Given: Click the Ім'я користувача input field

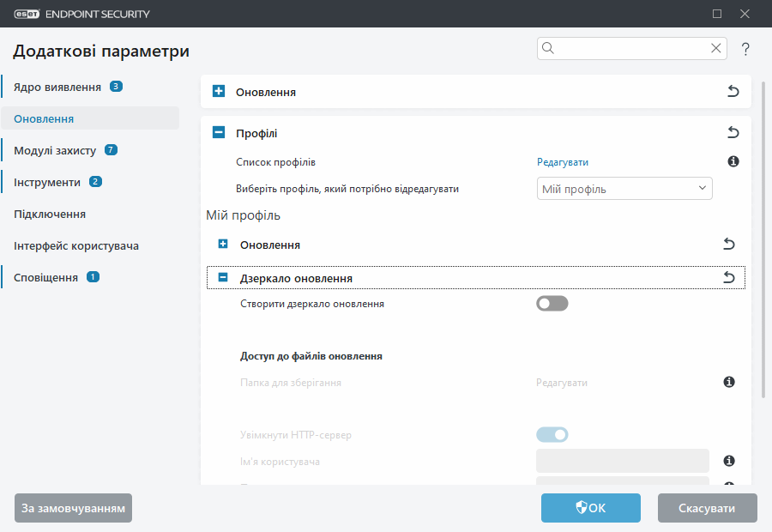Looking at the screenshot, I should pyautogui.click(x=623, y=461).
